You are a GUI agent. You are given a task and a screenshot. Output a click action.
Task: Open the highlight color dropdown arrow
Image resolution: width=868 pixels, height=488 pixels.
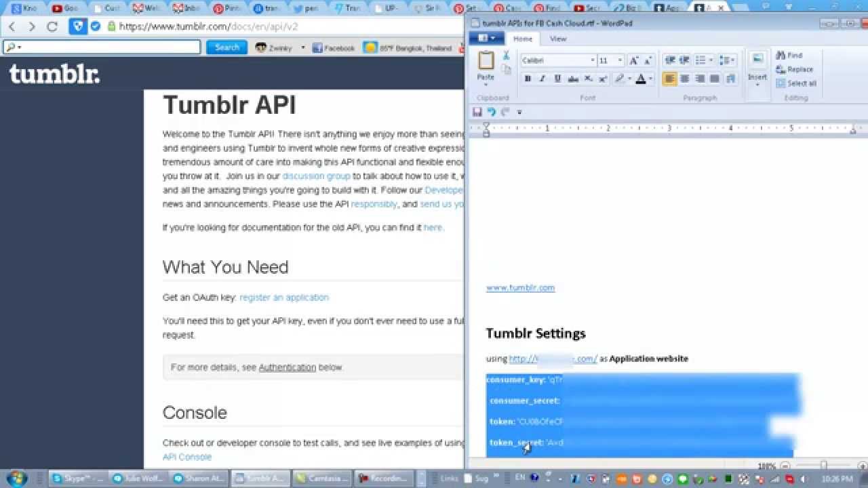click(x=629, y=79)
